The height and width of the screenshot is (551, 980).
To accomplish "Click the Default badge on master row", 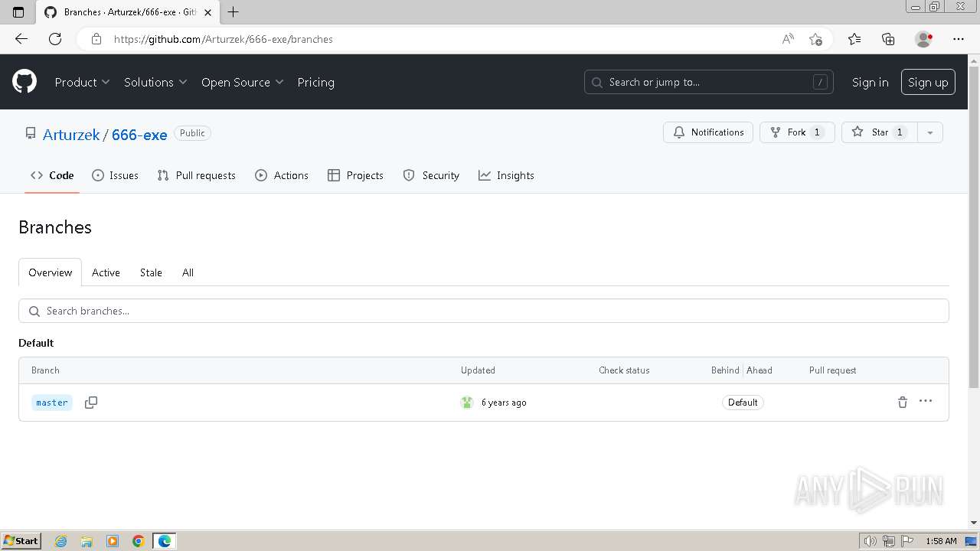I will coord(743,403).
